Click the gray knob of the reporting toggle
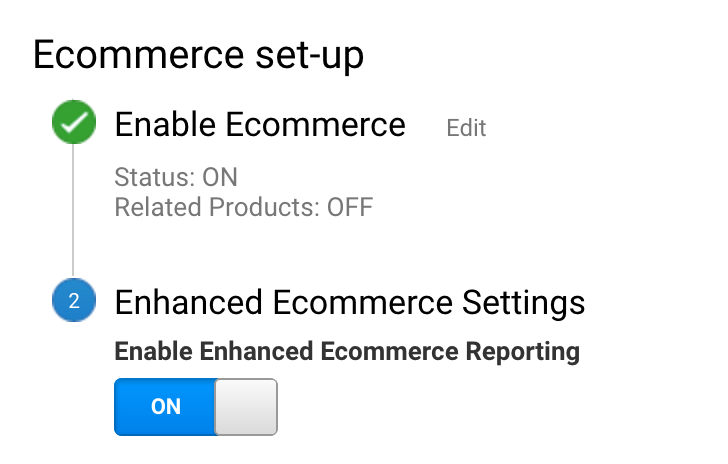Image resolution: width=728 pixels, height=464 pixels. coord(246,407)
